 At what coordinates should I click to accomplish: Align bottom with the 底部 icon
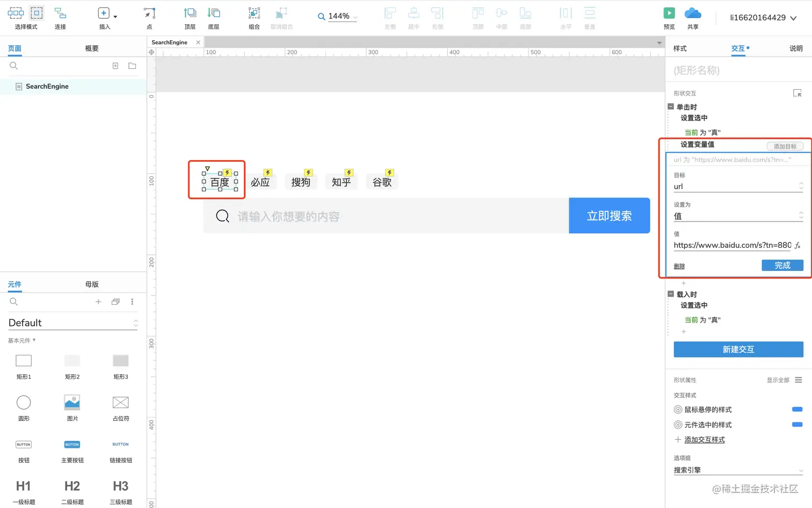coord(525,13)
